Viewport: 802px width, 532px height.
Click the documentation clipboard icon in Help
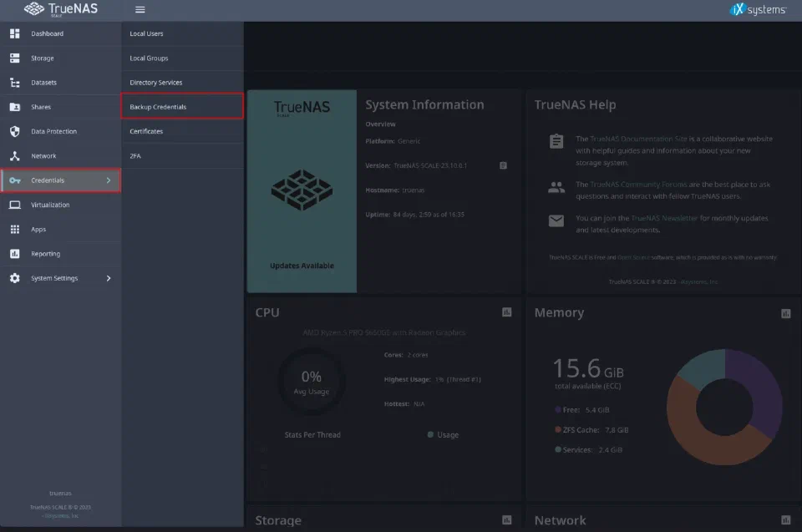[x=556, y=141]
